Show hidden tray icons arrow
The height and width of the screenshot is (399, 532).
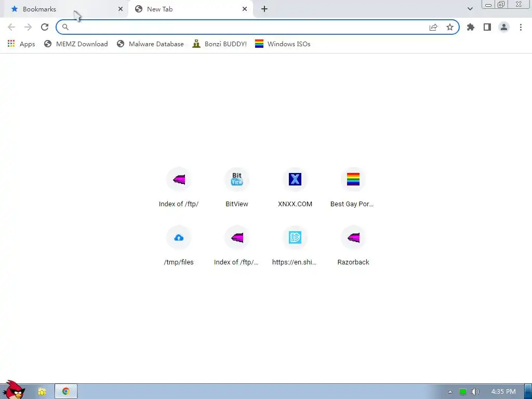[x=450, y=392]
